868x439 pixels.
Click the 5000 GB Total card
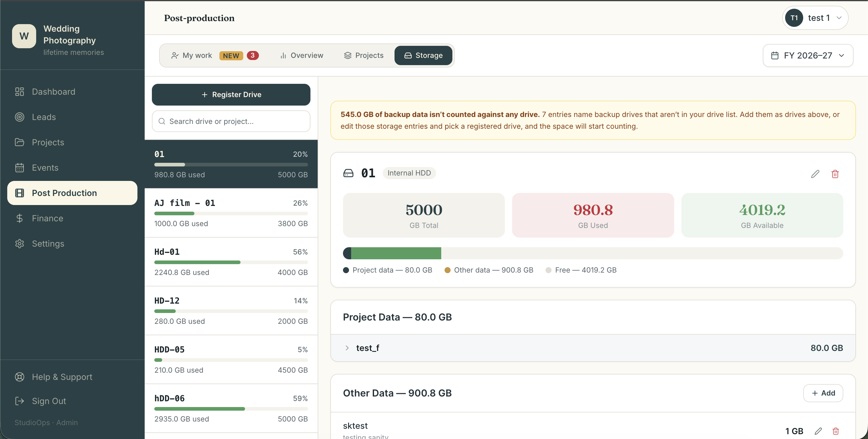[423, 215]
